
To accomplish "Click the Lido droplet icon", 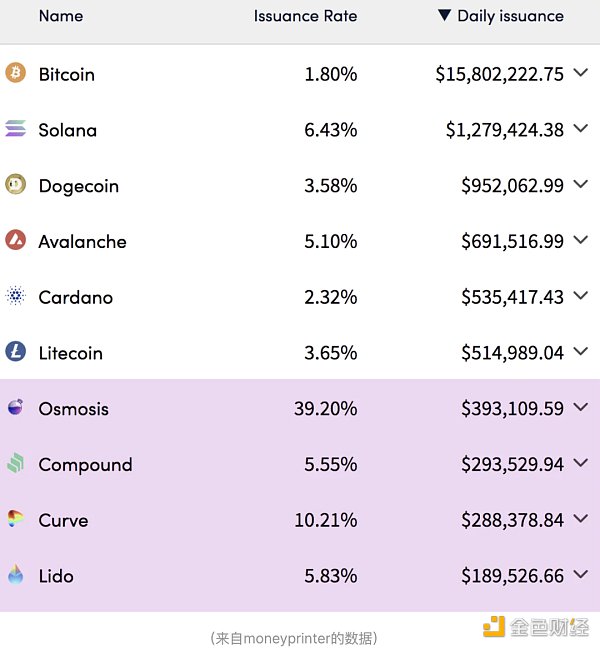I will (15, 575).
